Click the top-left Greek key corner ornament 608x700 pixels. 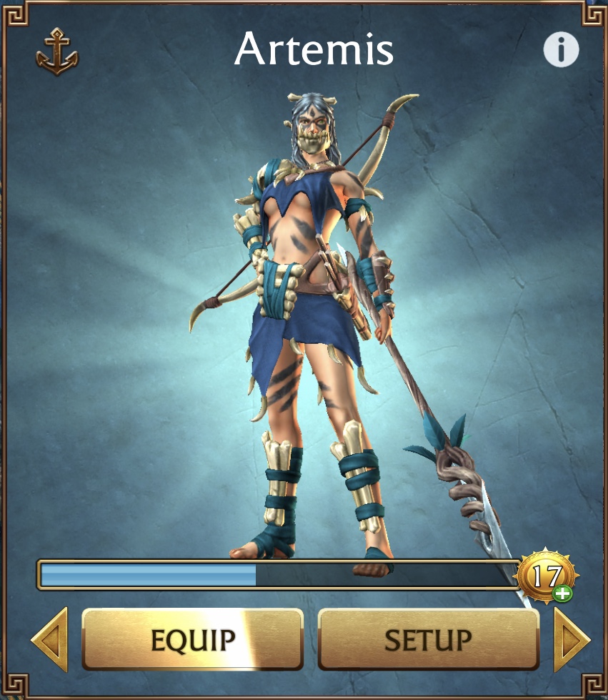tap(14, 14)
